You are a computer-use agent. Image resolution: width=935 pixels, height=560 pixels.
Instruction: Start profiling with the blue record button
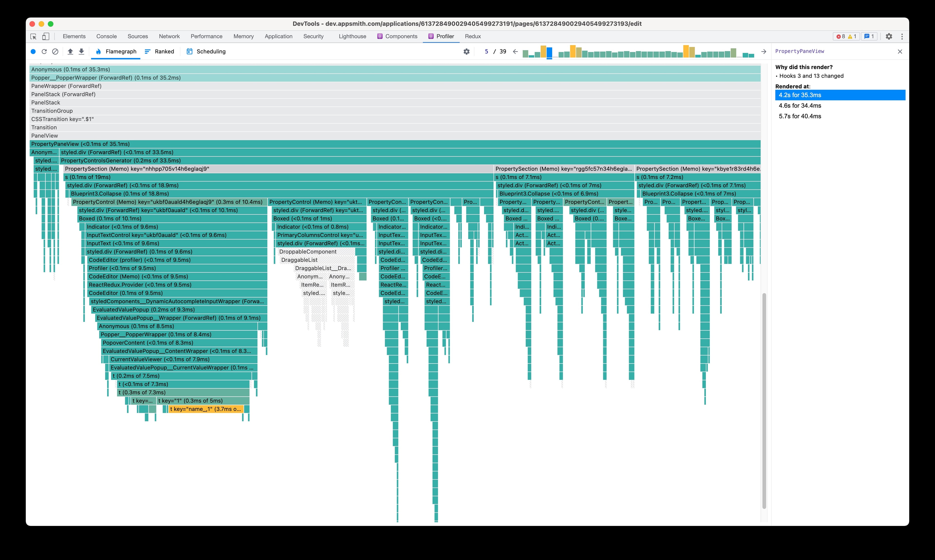pyautogui.click(x=33, y=51)
